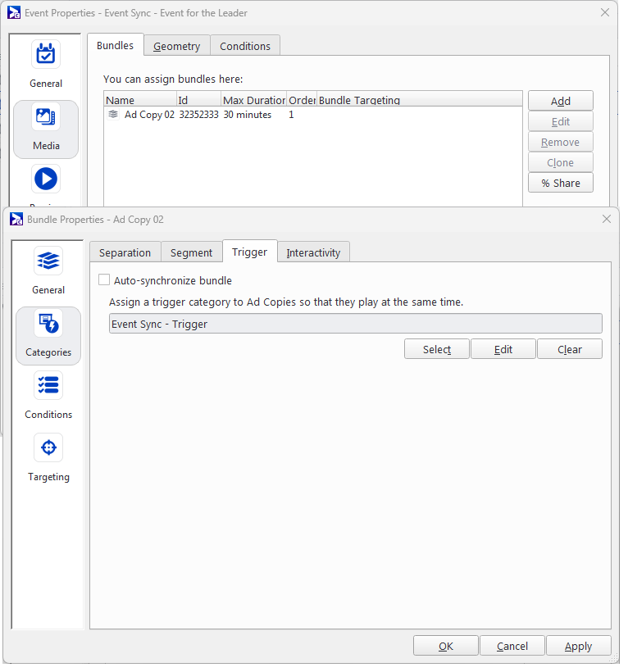
Task: Click the Event Sync - Trigger field
Action: pyautogui.click(x=355, y=324)
